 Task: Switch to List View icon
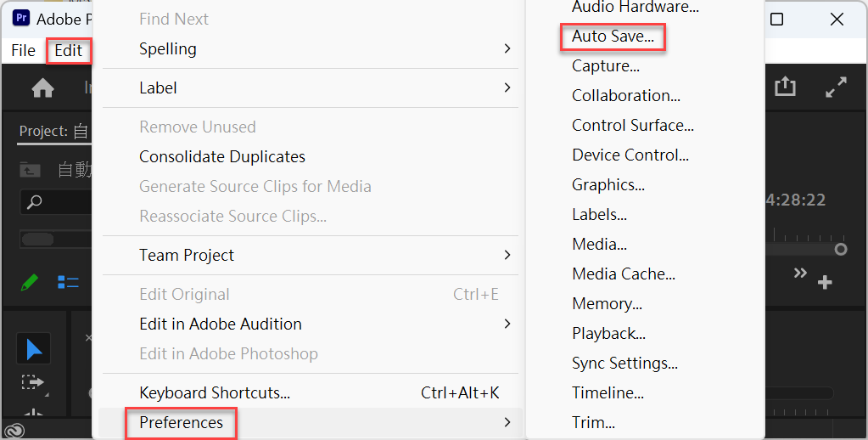68,283
